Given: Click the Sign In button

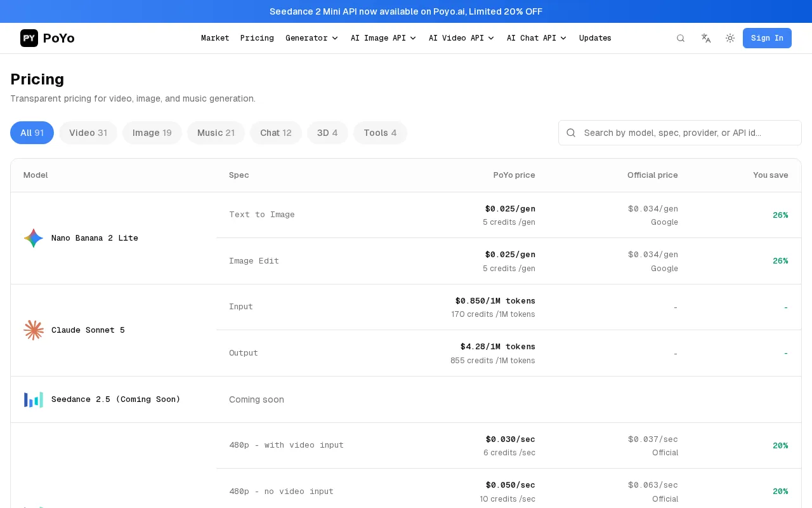Looking at the screenshot, I should coord(767,38).
